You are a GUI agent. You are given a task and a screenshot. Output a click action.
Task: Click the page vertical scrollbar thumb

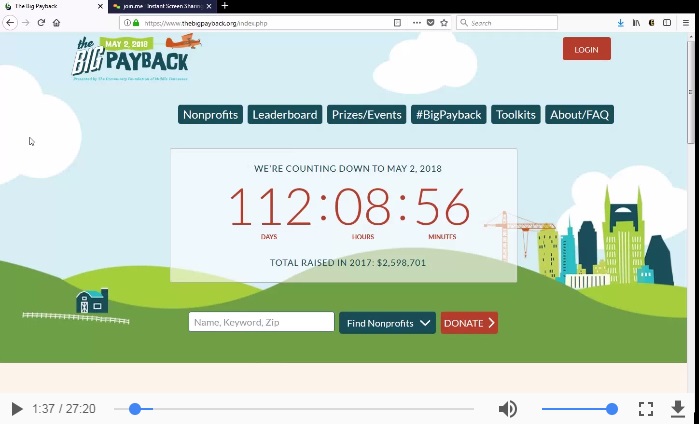click(691, 91)
